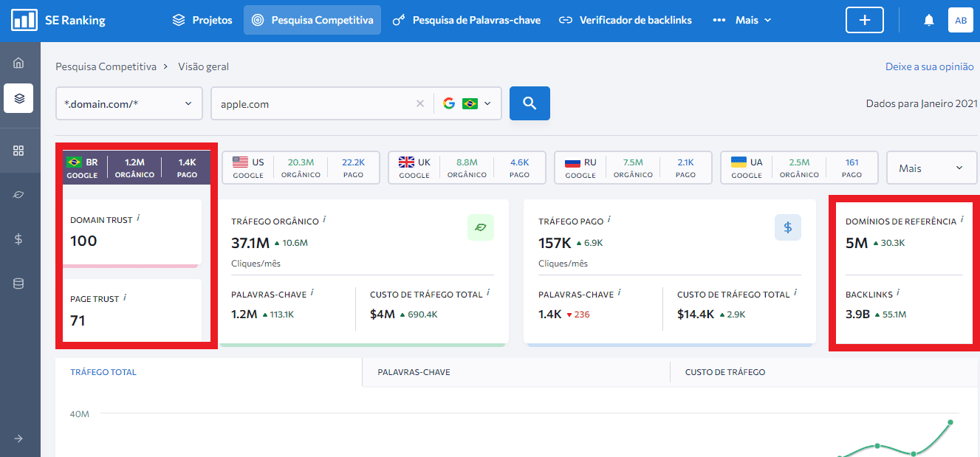Click the green leaf organic traffic icon
Screen dimensions: 980x457
tap(480, 228)
